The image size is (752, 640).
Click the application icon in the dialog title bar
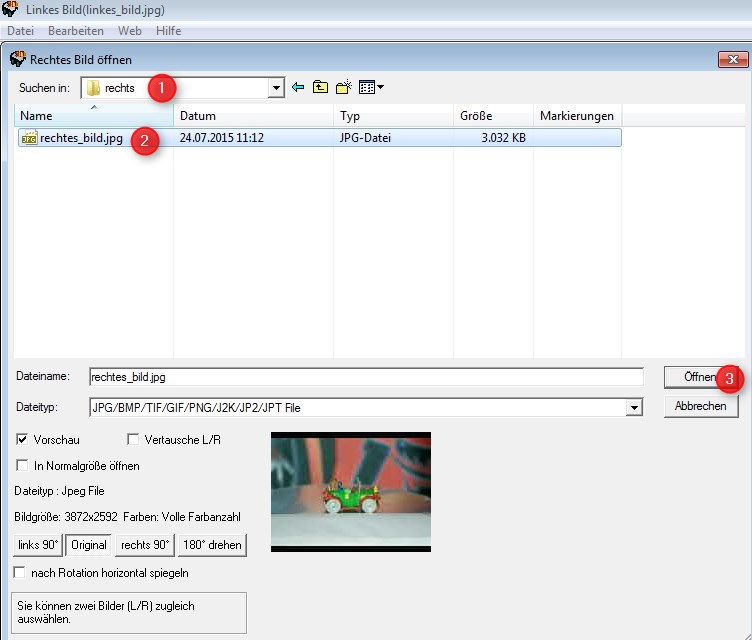click(17, 60)
